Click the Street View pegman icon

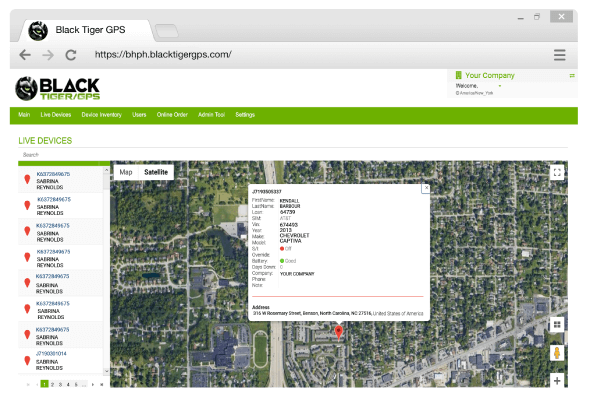pos(557,353)
